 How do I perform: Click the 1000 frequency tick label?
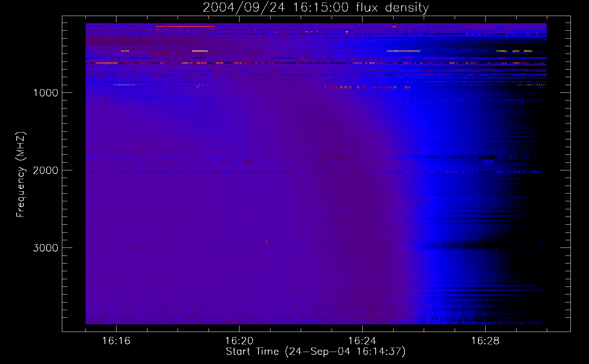coord(46,93)
